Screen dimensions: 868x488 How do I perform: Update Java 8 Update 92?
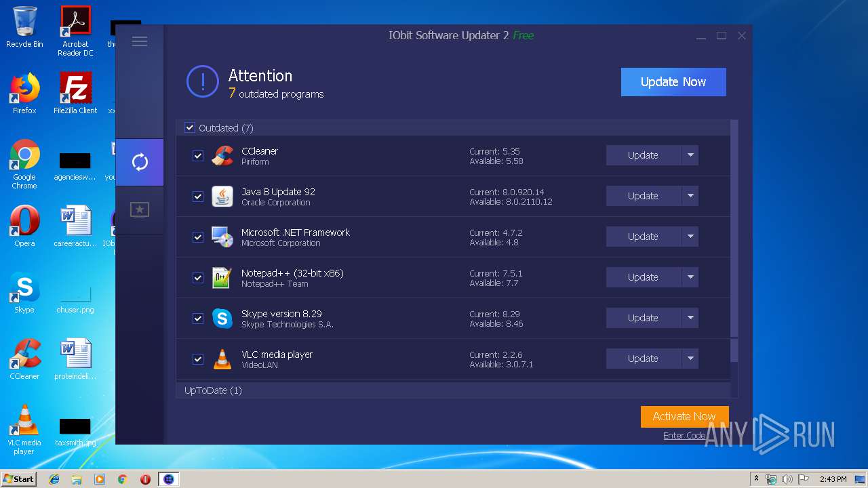[x=643, y=196]
